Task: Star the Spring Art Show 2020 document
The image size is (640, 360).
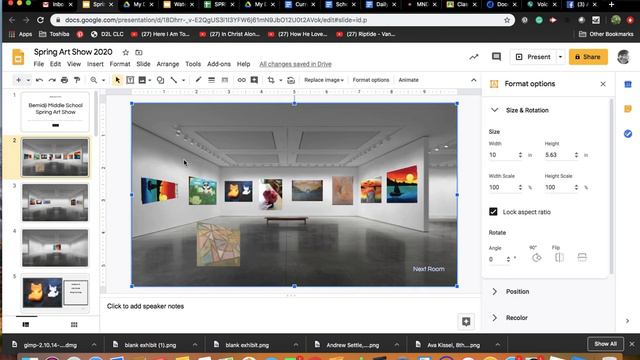Action: pos(126,52)
